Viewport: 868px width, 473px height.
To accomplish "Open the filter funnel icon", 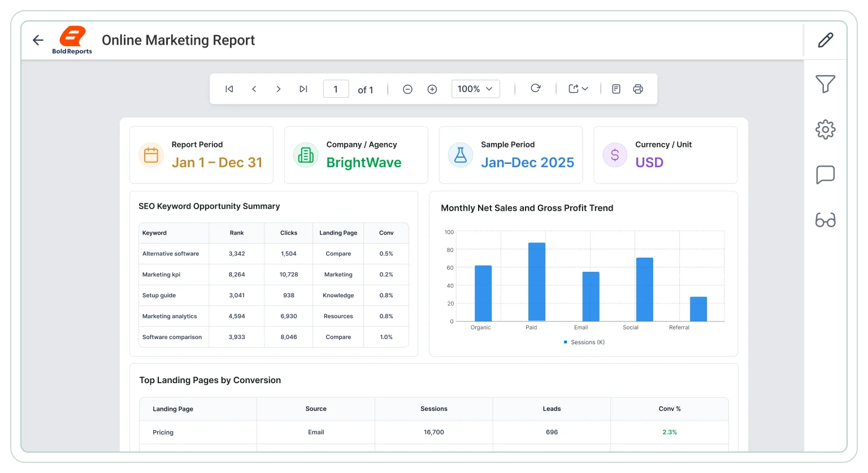I will (x=825, y=84).
